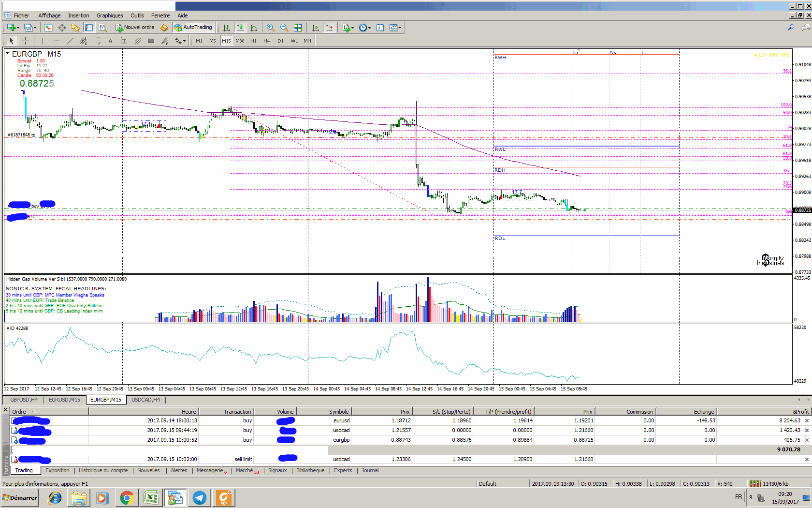Select the Fibonacci retracement tool

tap(97, 41)
